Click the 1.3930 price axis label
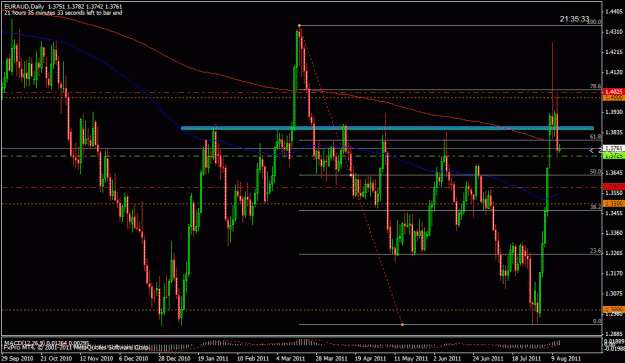Image resolution: width=625 pixels, height=363 pixels. tap(614, 112)
